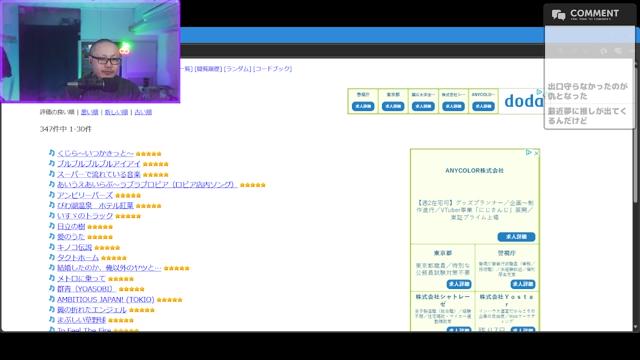Click the note icon beside AMBITIOUS JAPAN! (TOKIO)
This screenshot has width=640, height=360.
pos(51,299)
